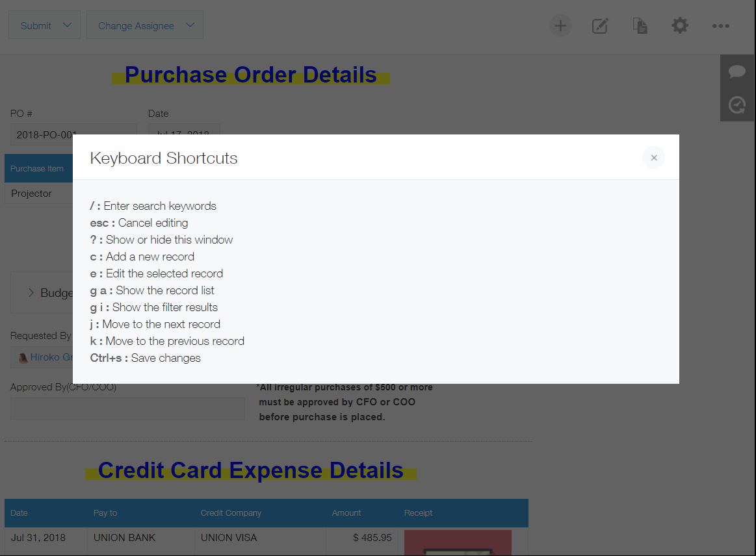Image resolution: width=756 pixels, height=556 pixels.
Task: Click the Amount column header
Action: click(x=346, y=513)
